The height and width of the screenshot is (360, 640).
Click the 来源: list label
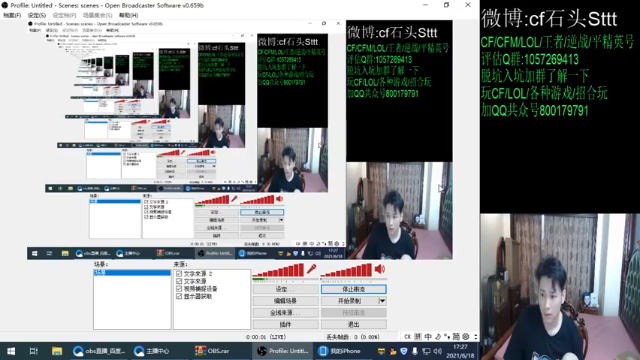click(x=180, y=264)
